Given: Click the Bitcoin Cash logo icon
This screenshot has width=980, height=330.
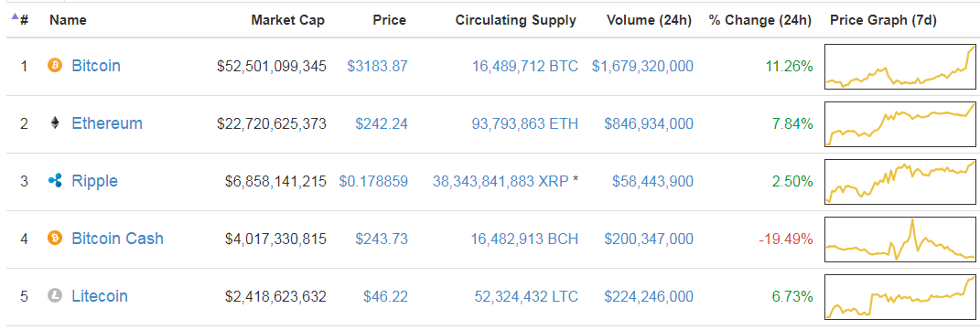Looking at the screenshot, I should pos(55,239).
